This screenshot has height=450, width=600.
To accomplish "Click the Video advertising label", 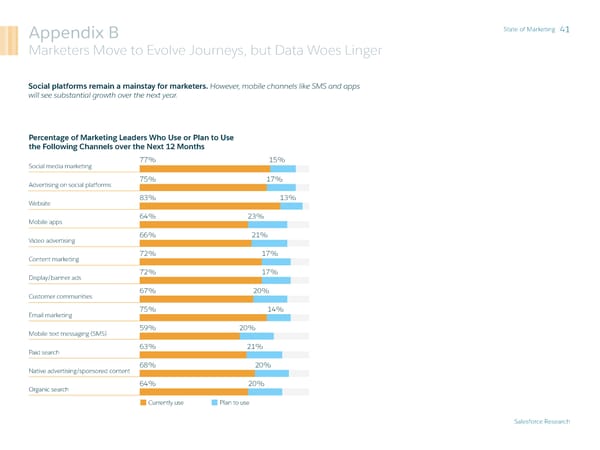I will click(x=55, y=240).
